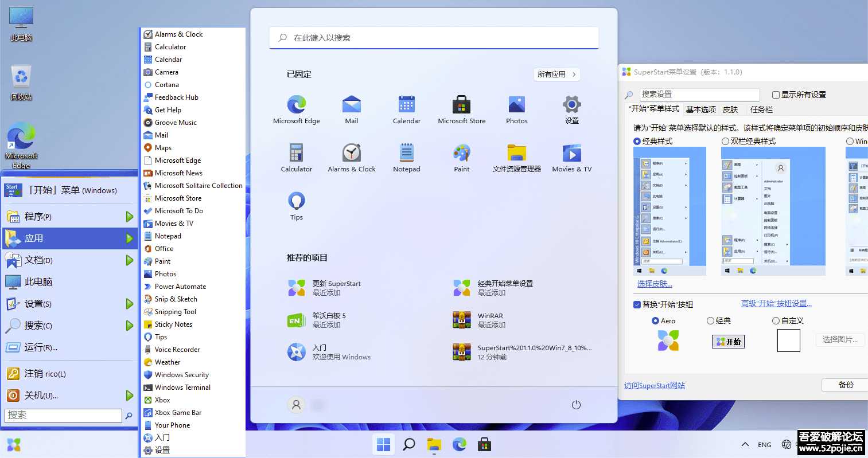This screenshot has height=458, width=868.
Task: Switch to the 任务栏 tab
Action: pos(761,109)
